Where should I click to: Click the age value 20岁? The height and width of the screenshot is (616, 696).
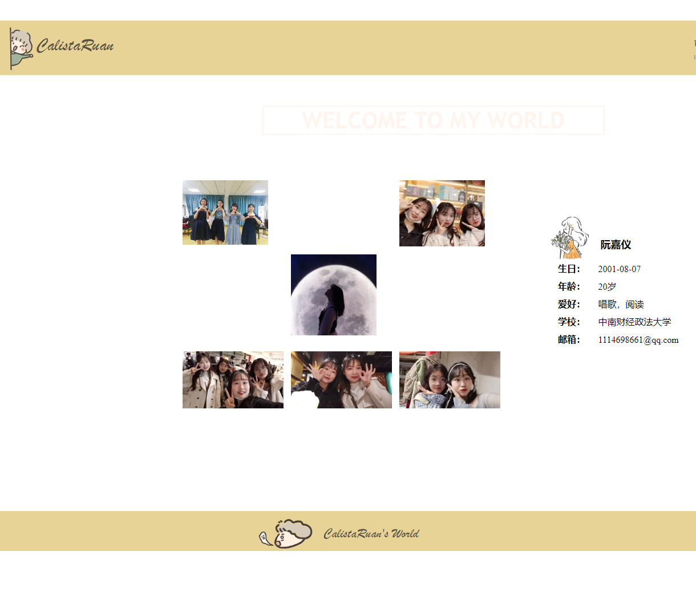click(x=607, y=287)
